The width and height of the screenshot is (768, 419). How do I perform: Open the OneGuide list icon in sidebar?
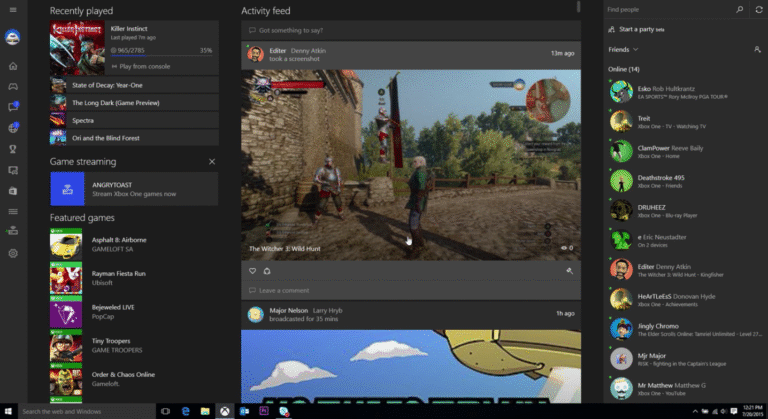coord(13,212)
